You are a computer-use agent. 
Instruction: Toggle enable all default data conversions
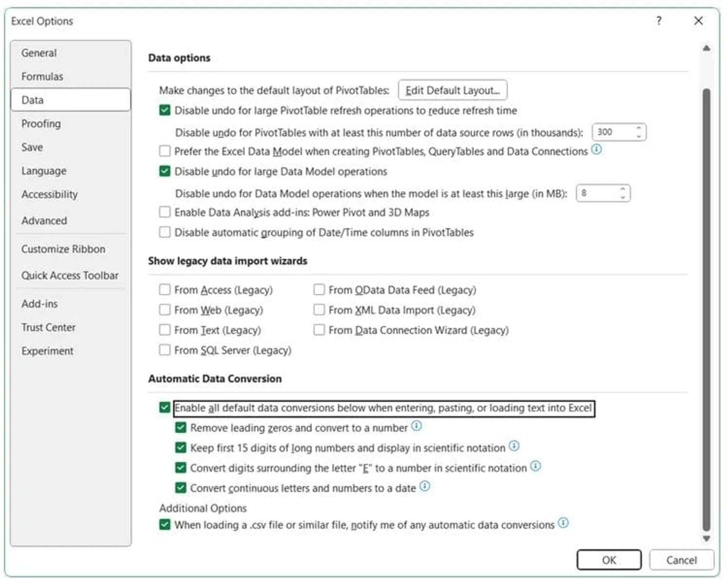pos(165,408)
